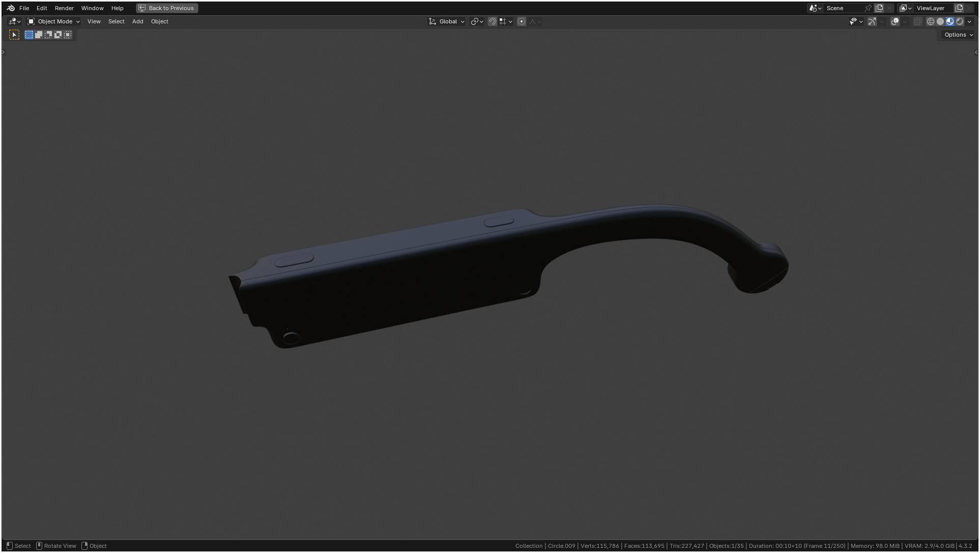Open the viewport Object menu
Viewport: 980px width, 553px height.
point(159,21)
